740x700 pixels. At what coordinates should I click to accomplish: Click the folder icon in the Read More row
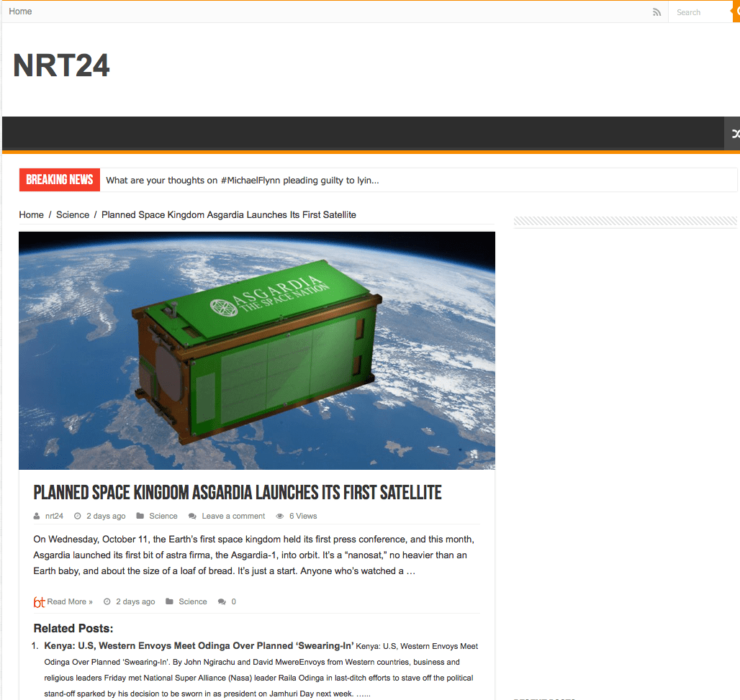[169, 601]
